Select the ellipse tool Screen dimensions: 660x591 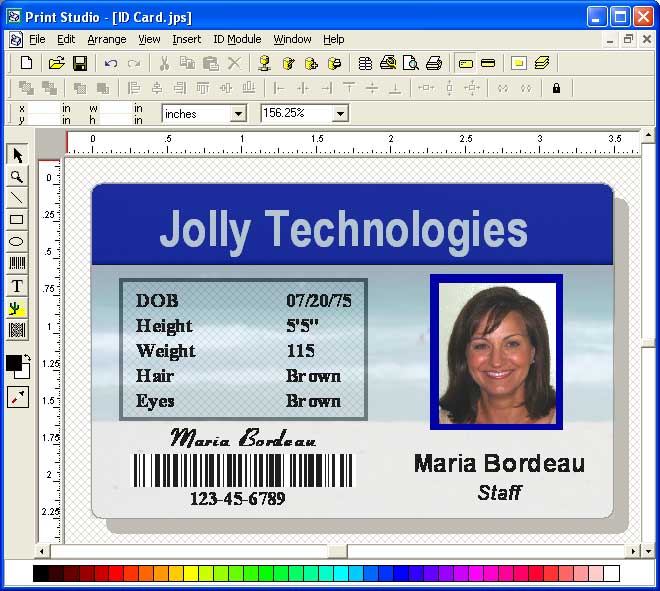(17, 241)
